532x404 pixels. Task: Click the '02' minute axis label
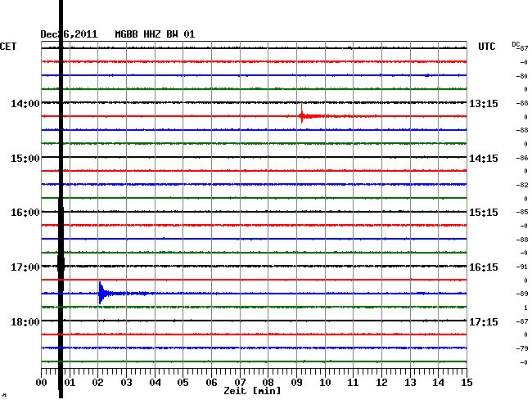click(x=97, y=383)
